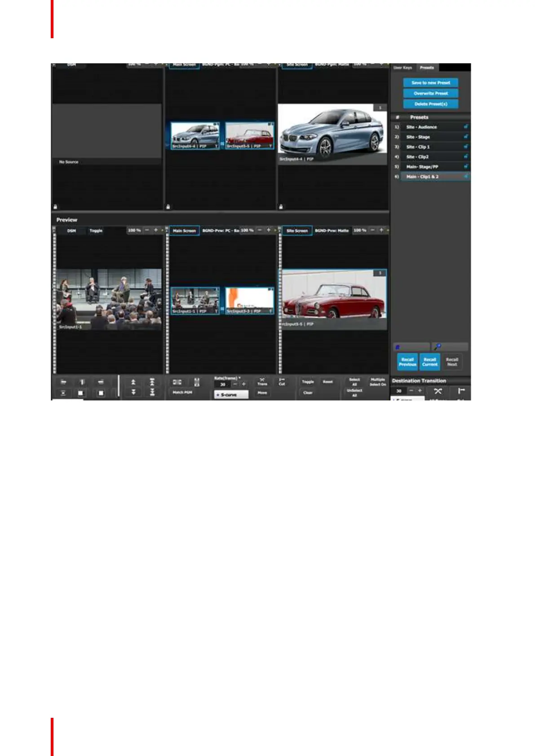Screen dimensions: 535x756
Task: Click align left layer icon
Action: pos(63,382)
